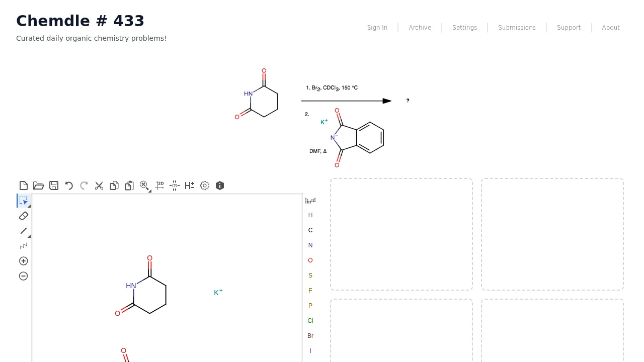This screenshot has height=362, width=644.
Task: Click the Clean Up 2D structure icon
Action: [x=159, y=186]
